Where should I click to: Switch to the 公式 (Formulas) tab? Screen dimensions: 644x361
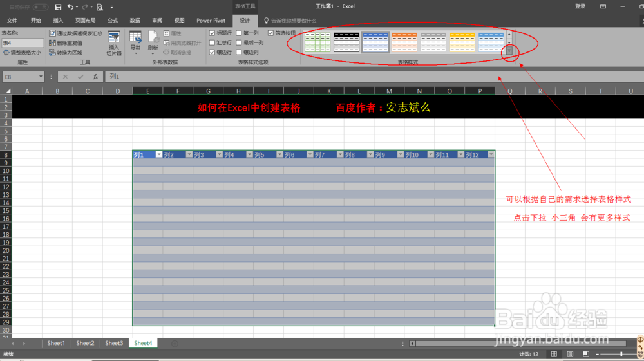pyautogui.click(x=113, y=21)
